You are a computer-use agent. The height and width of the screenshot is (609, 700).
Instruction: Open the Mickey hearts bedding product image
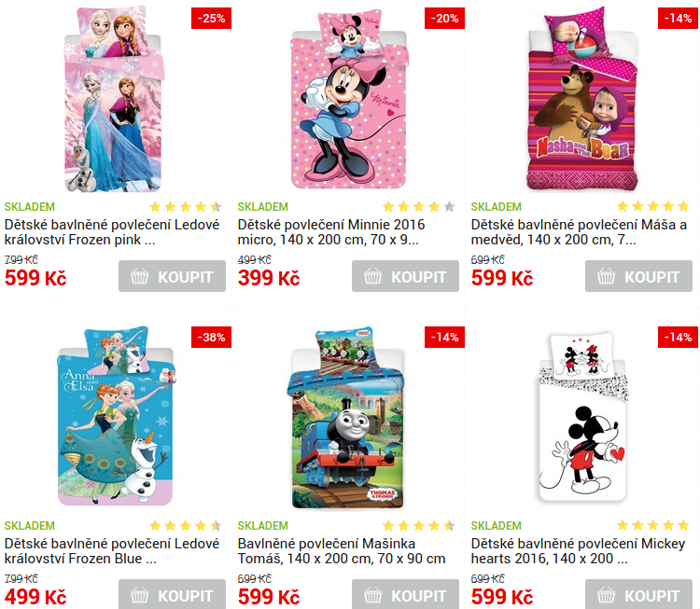pos(582,417)
